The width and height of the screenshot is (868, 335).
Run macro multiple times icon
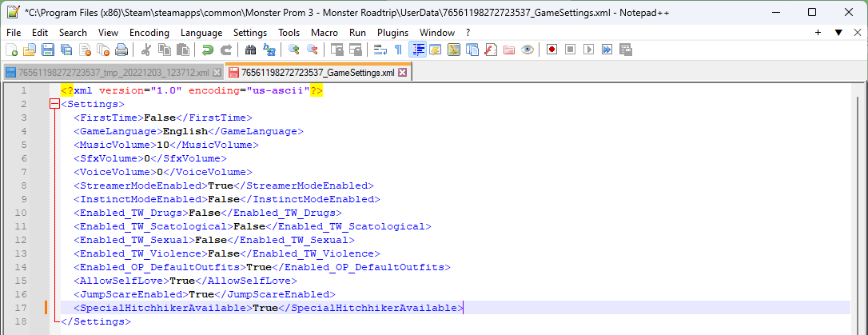(607, 50)
